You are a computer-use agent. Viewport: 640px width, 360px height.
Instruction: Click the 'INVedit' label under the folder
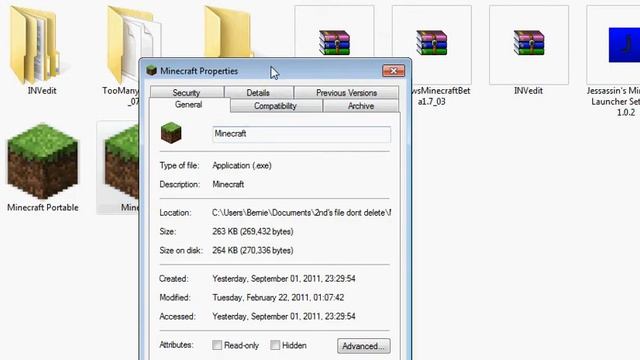42,91
